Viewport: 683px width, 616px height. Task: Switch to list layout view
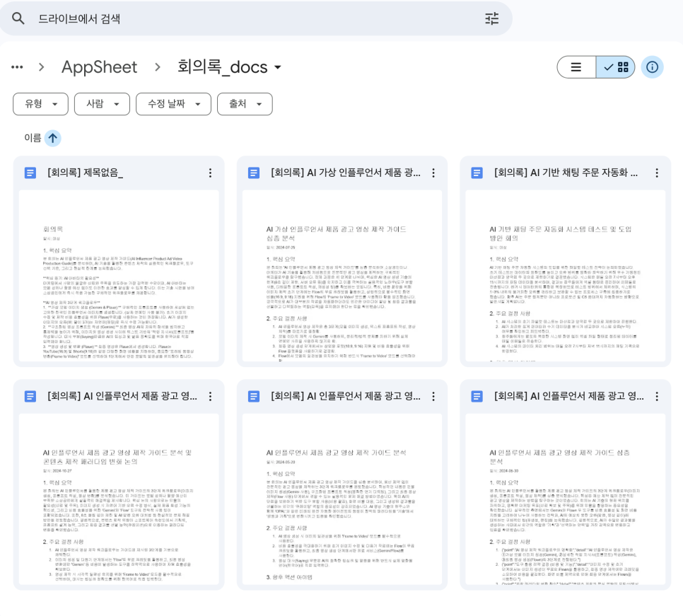pyautogui.click(x=576, y=67)
